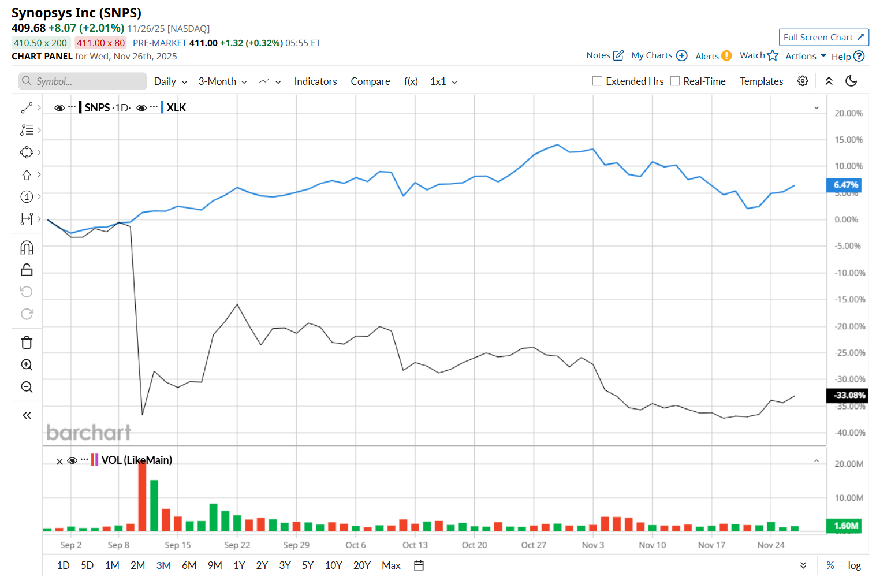This screenshot has height=588, width=891.
Task: Select the measure range tool
Action: tap(27, 219)
